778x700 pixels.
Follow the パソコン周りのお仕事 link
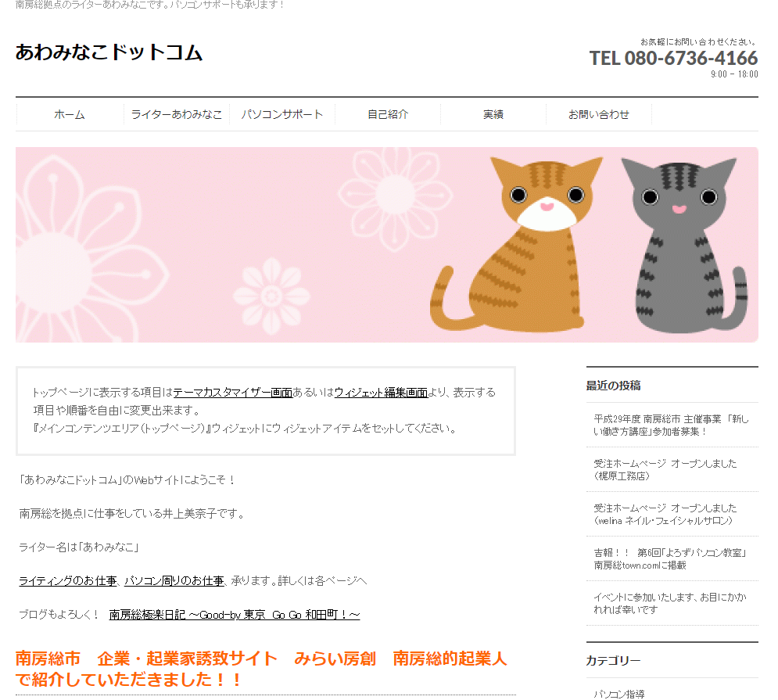pyautogui.click(x=174, y=581)
